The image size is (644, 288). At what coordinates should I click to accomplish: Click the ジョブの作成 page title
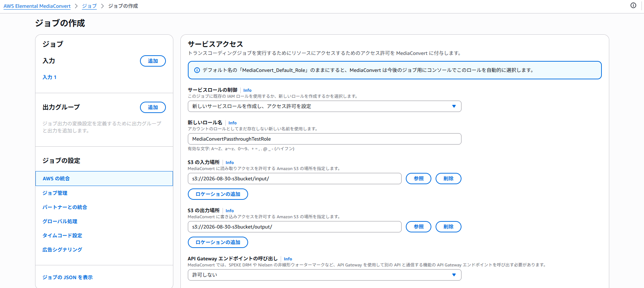60,23
